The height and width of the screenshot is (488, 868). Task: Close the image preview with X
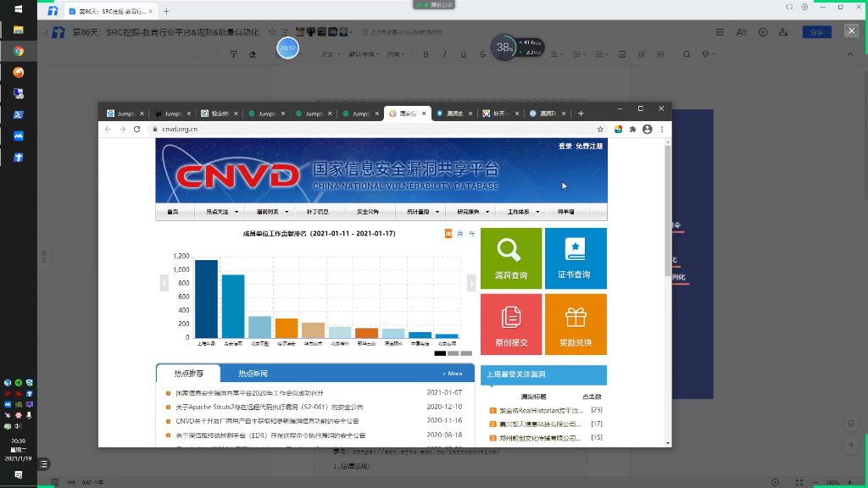(851, 31)
